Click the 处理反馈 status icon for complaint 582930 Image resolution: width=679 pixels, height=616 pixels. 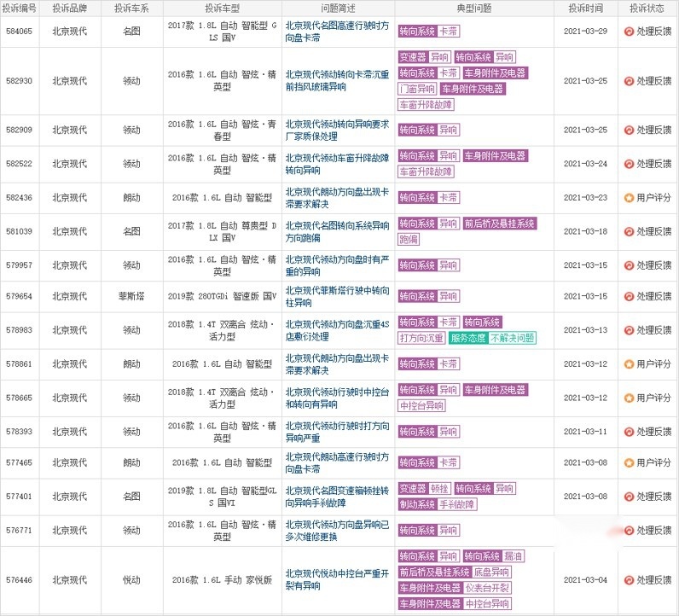[629, 81]
